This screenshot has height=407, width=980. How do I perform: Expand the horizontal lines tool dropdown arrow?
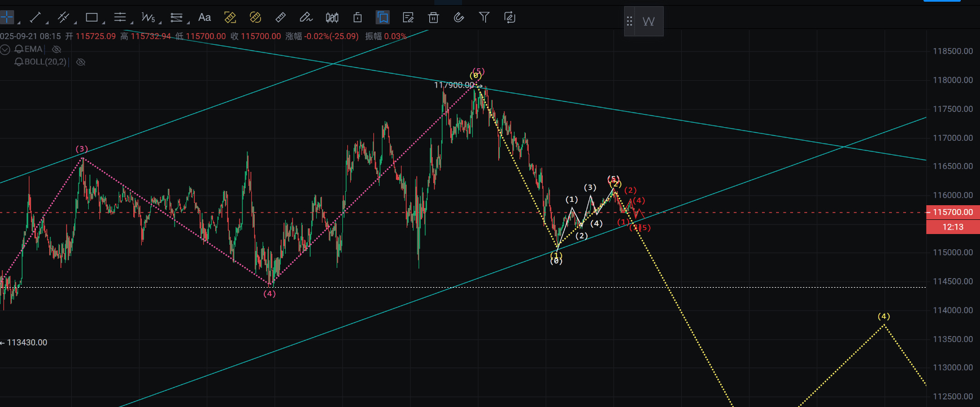click(x=132, y=22)
